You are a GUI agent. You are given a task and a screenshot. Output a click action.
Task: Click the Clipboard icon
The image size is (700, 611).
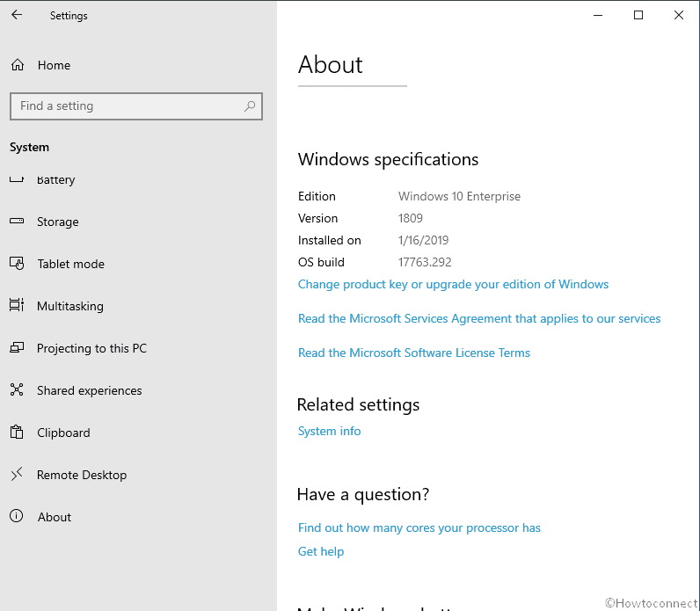(x=17, y=432)
